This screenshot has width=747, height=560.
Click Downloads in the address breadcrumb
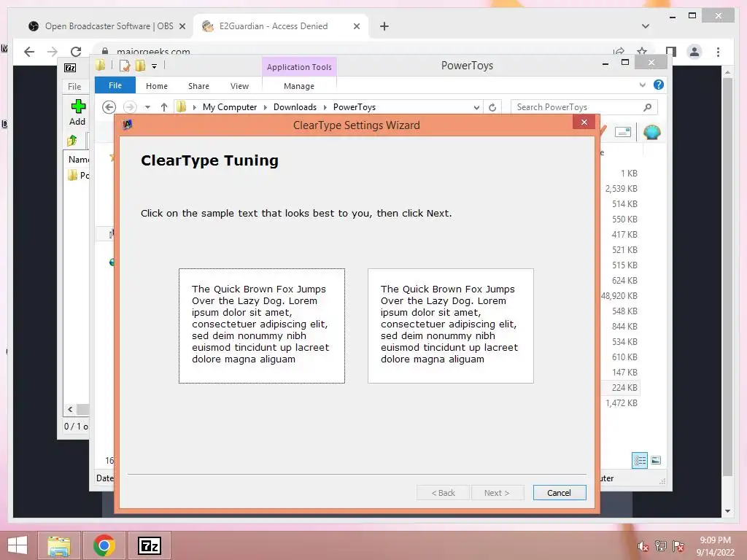point(295,107)
